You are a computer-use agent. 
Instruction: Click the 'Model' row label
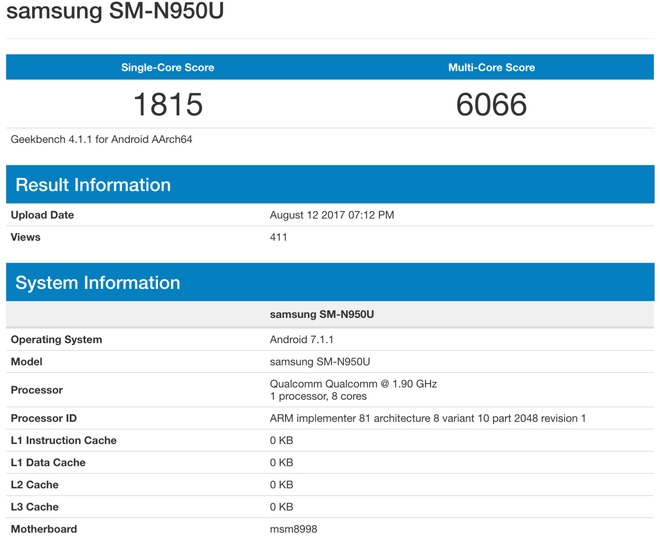tap(27, 362)
